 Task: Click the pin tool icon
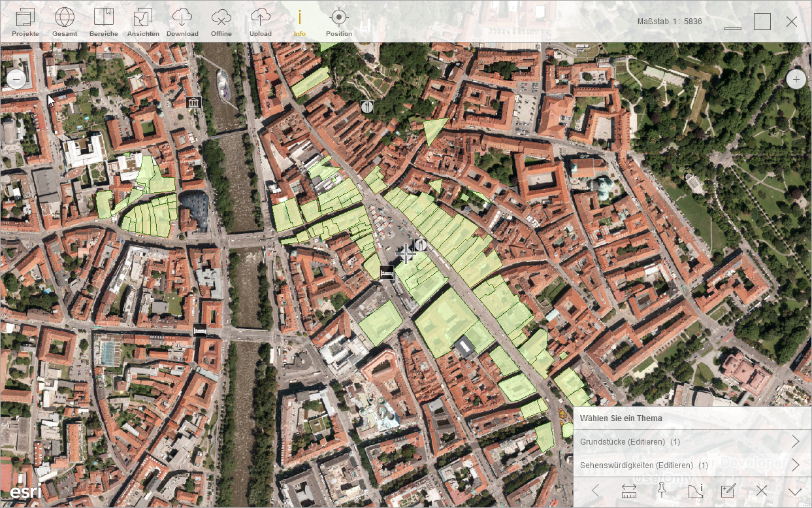click(x=661, y=490)
